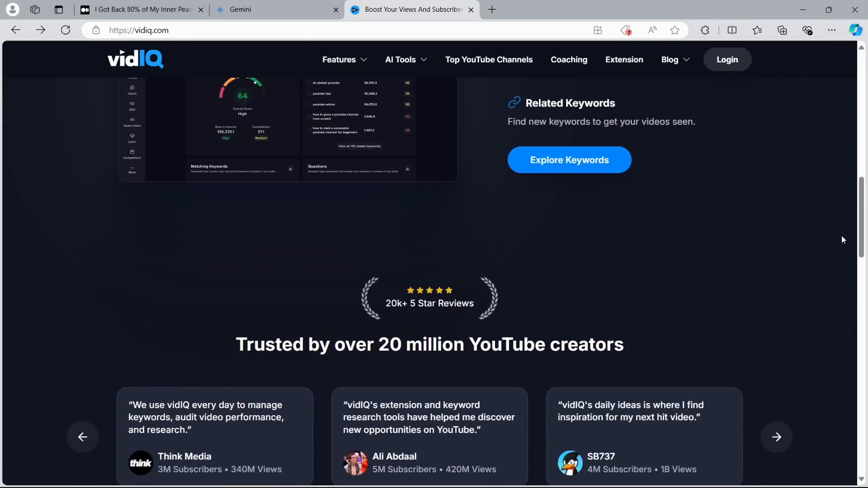Click the Think Media channel avatar
The height and width of the screenshot is (488, 868).
tap(141, 463)
